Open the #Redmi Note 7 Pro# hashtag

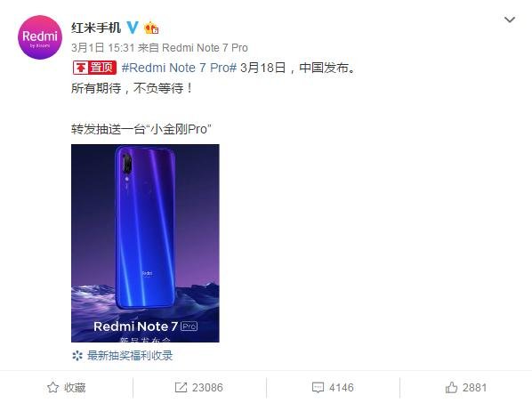[179, 68]
